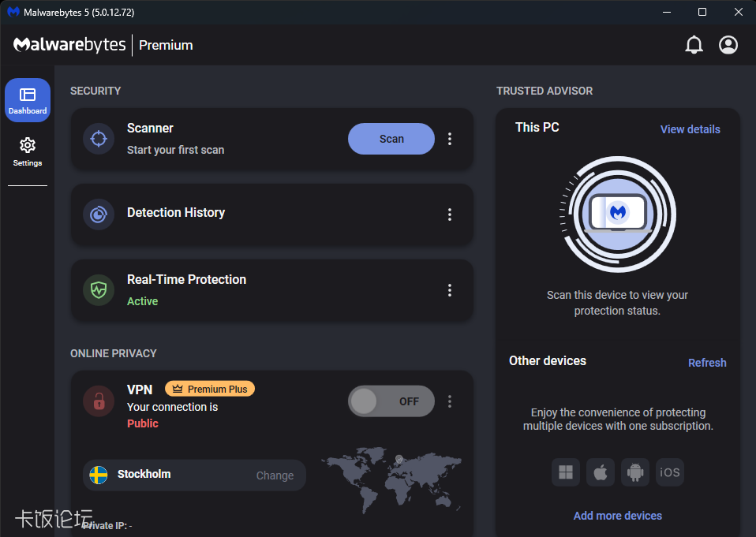
Task: Click the Detection History icon
Action: click(x=98, y=214)
